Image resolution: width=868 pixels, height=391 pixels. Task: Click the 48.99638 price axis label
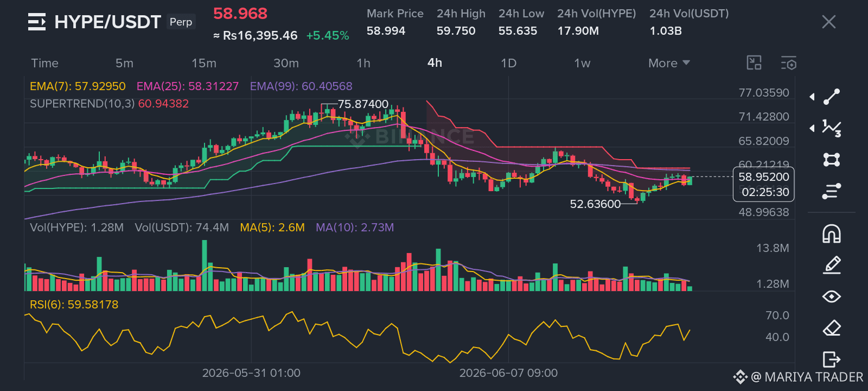point(764,212)
